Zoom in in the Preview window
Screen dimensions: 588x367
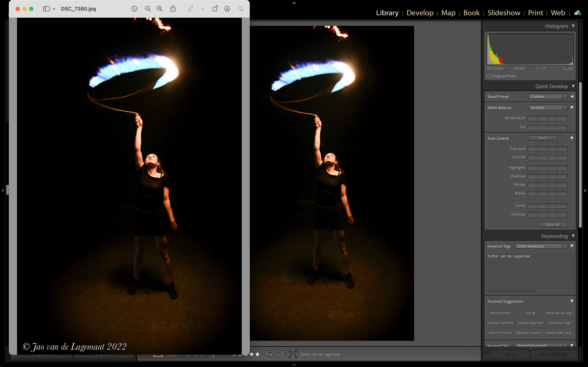[159, 9]
